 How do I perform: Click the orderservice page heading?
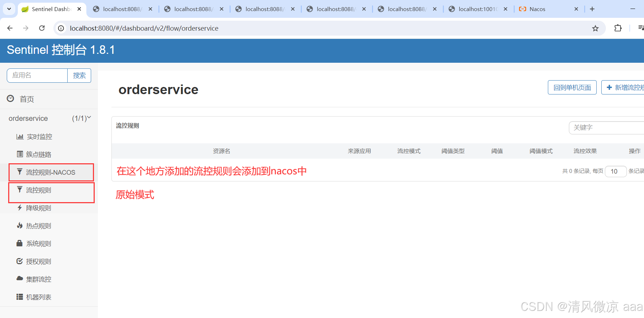point(158,89)
